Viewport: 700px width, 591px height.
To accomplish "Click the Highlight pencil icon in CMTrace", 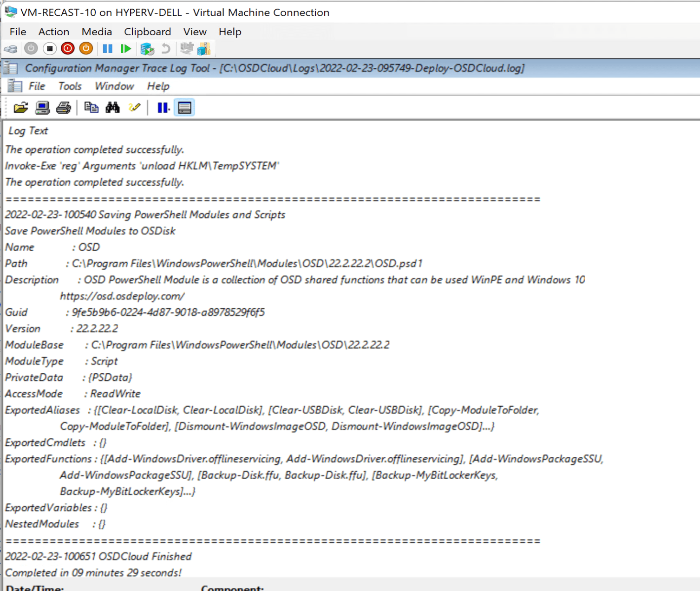I will [x=134, y=108].
